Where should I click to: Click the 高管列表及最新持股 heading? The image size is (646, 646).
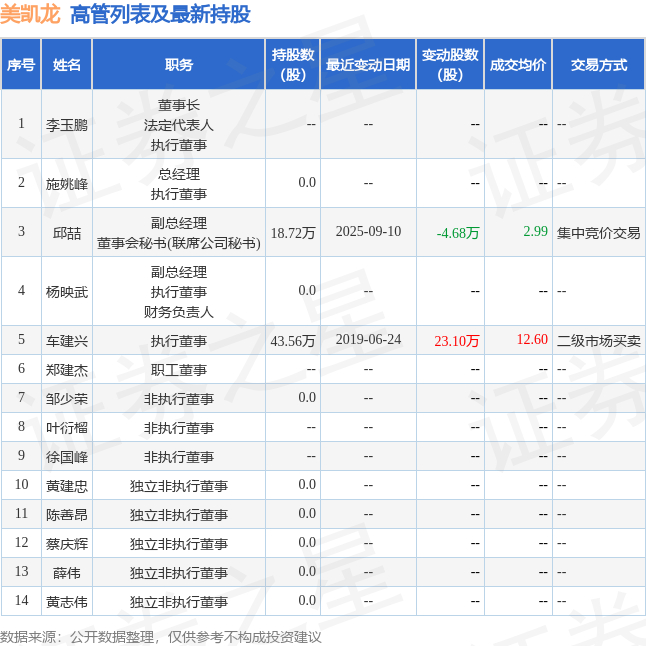click(x=160, y=14)
